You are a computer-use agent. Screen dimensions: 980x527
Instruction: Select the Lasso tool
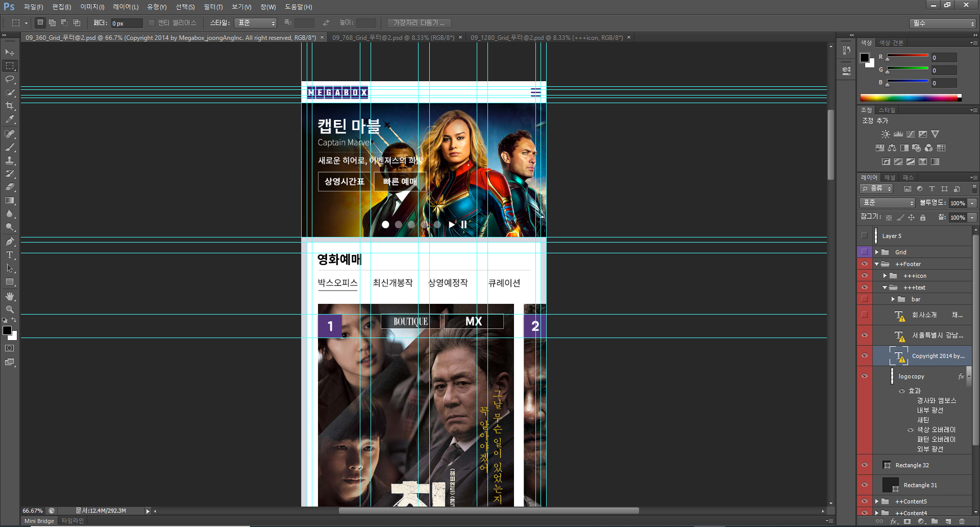pyautogui.click(x=10, y=79)
